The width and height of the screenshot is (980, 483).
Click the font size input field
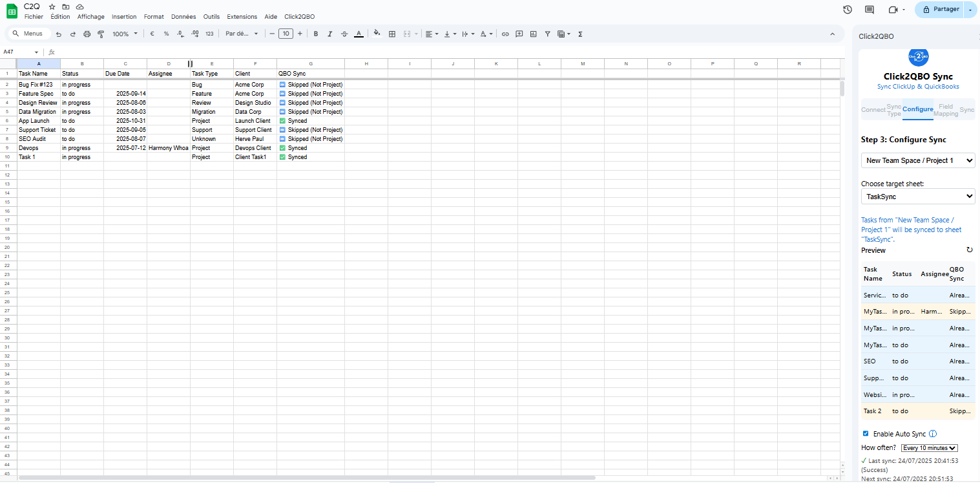286,34
